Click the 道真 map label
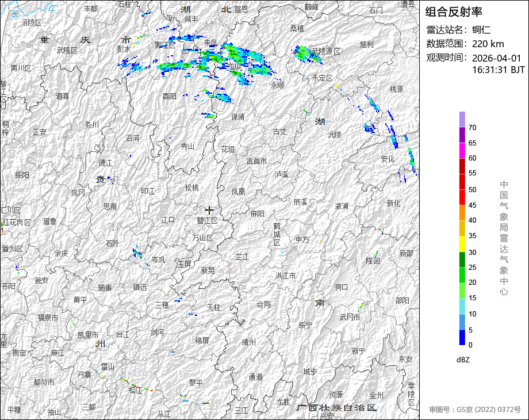Screen dimensions: 529x420 [62, 96]
